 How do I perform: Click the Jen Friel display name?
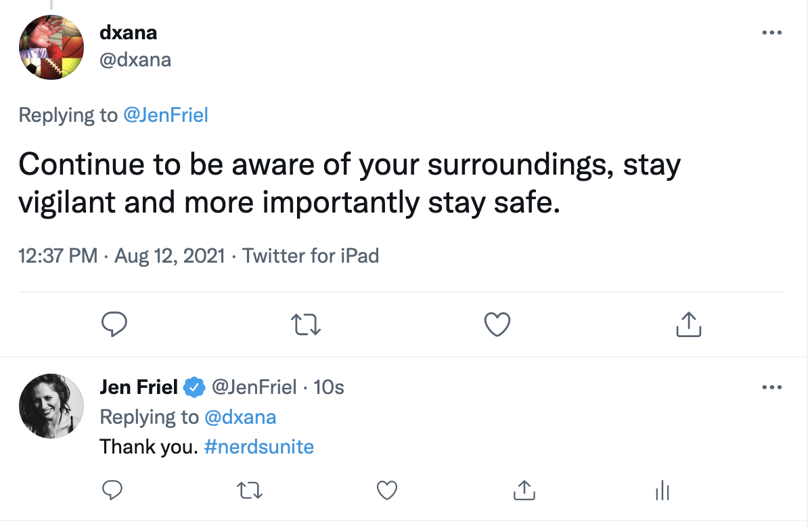point(139,387)
